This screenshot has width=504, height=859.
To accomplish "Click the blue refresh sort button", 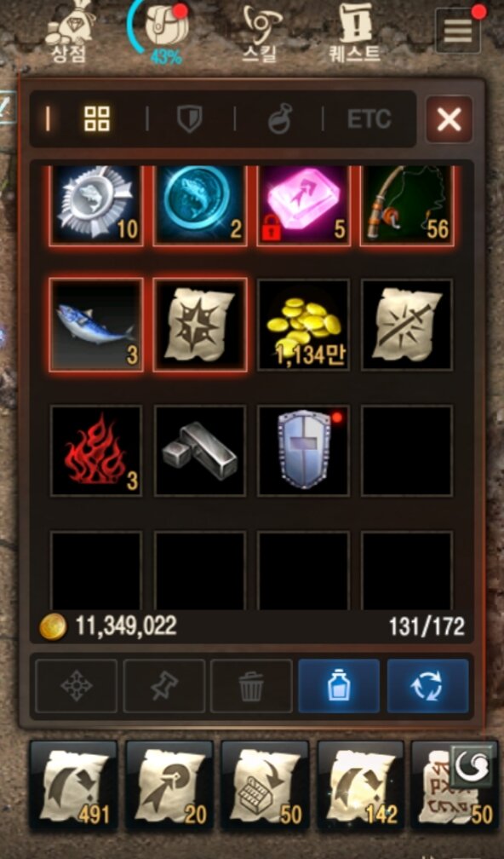I will point(427,686).
